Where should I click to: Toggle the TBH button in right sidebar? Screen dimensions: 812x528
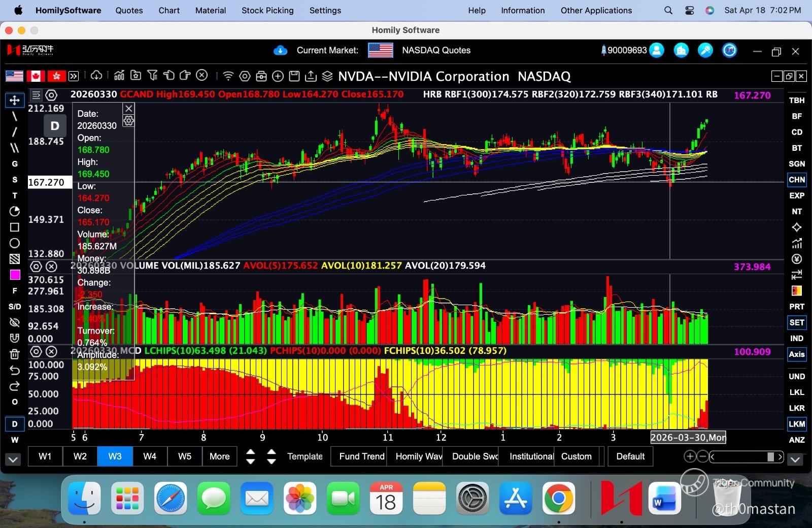[x=796, y=101]
